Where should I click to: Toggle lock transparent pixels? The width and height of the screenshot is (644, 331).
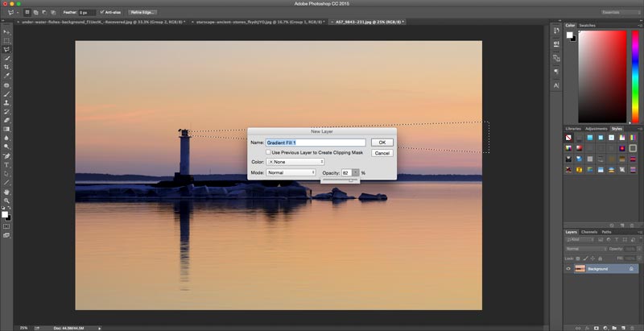coord(578,259)
